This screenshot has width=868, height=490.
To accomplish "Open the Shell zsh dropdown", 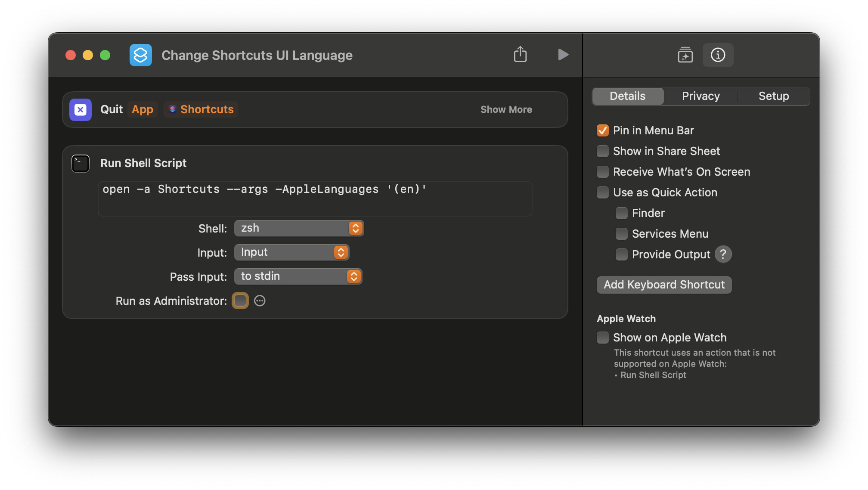I will click(x=299, y=228).
